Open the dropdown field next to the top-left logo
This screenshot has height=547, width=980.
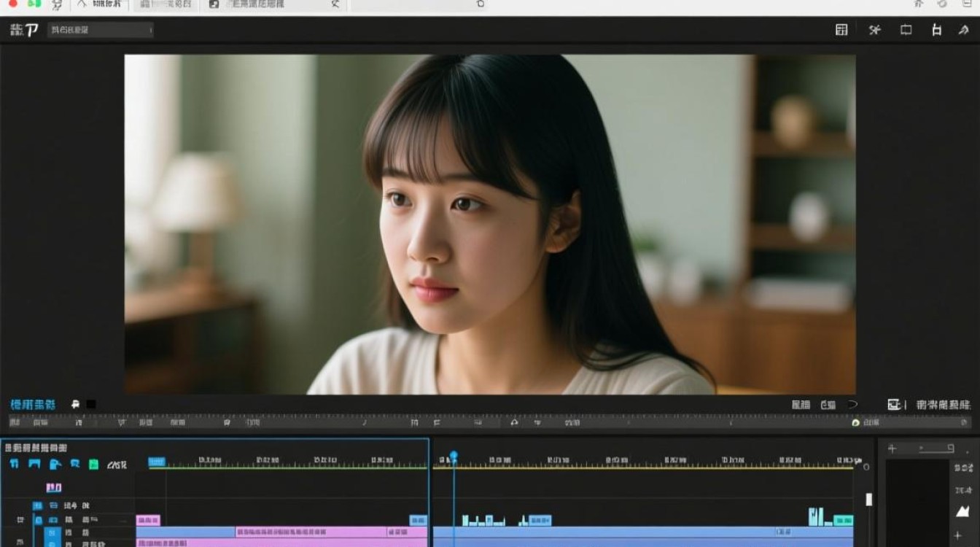click(101, 30)
